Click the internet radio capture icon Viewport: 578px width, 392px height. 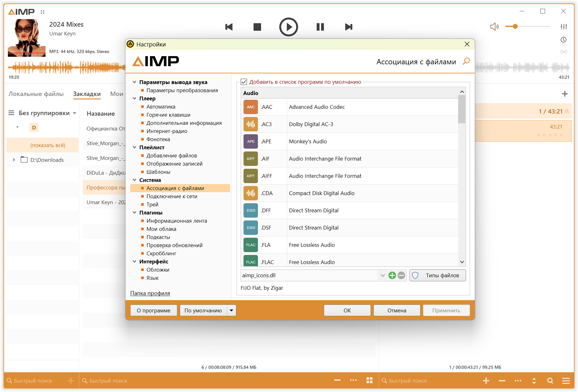(x=564, y=52)
